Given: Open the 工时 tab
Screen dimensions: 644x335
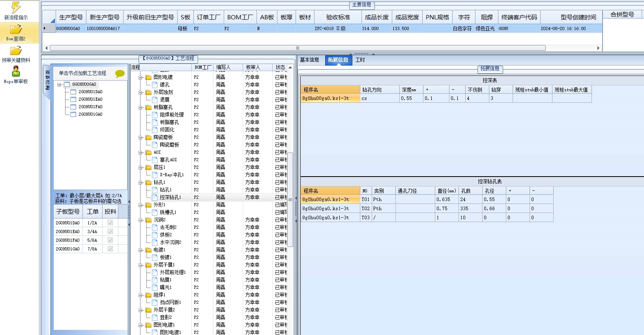Looking at the screenshot, I should [x=360, y=60].
